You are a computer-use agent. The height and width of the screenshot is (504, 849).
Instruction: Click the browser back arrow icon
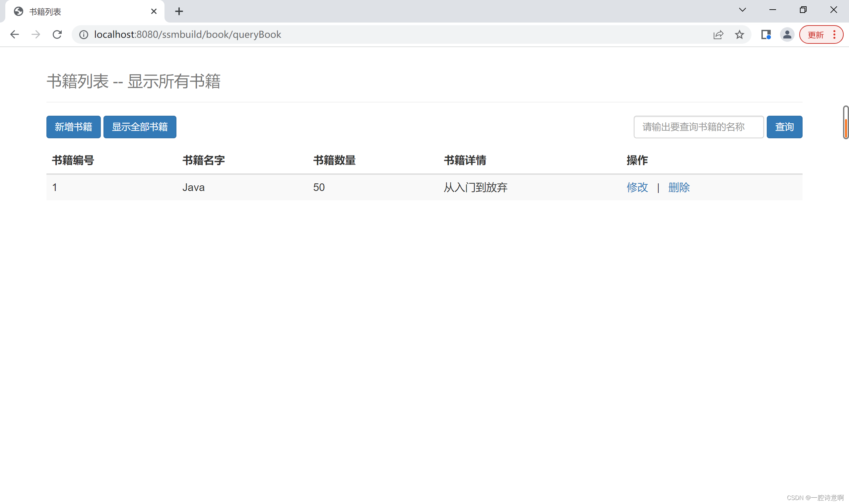point(14,34)
